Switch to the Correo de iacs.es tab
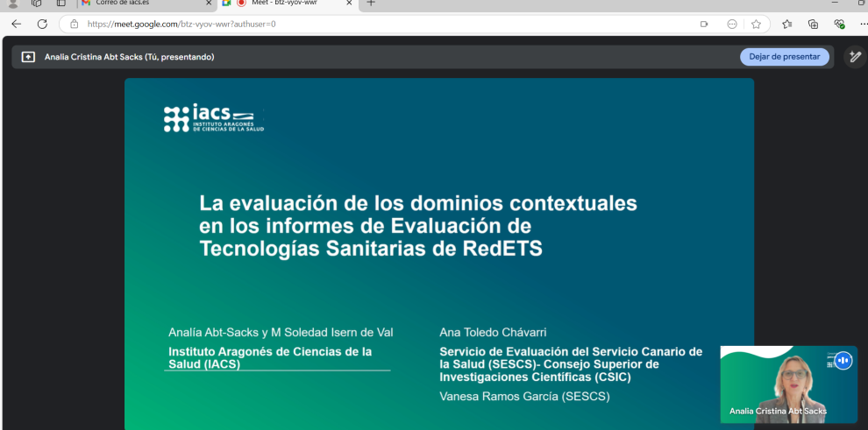868x430 pixels. [x=140, y=4]
